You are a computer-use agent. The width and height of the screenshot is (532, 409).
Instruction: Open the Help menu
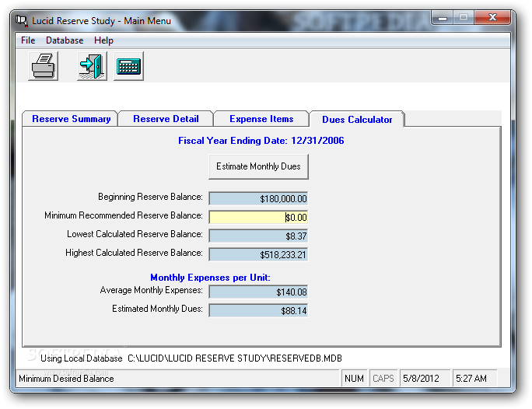103,40
